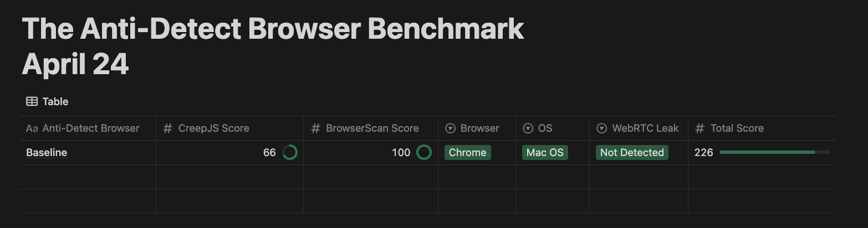
Task: Open the CreepJS Score column header
Action: pyautogui.click(x=229, y=128)
